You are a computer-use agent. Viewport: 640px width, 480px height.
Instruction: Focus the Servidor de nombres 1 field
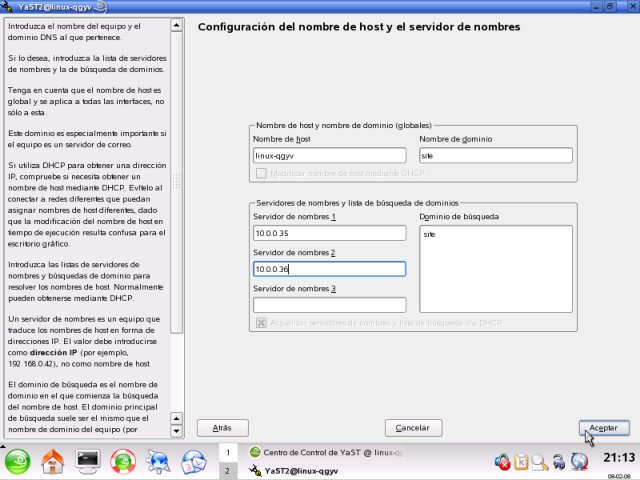(x=329, y=233)
